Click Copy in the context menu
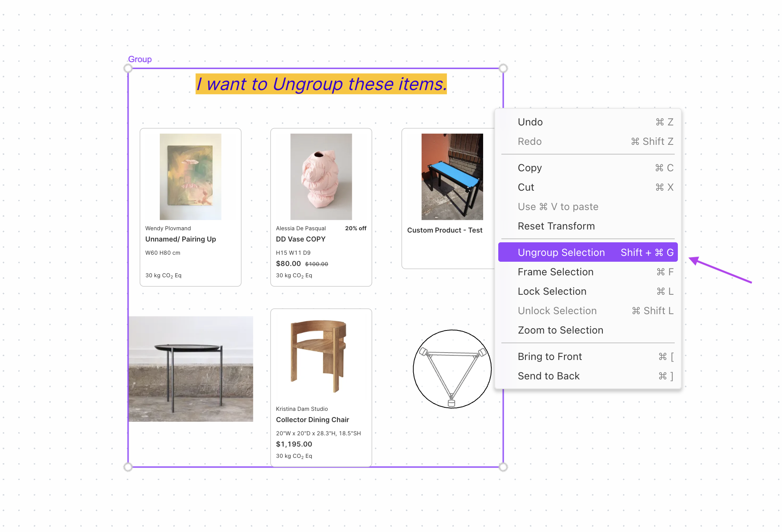The image size is (782, 532). [x=588, y=168]
